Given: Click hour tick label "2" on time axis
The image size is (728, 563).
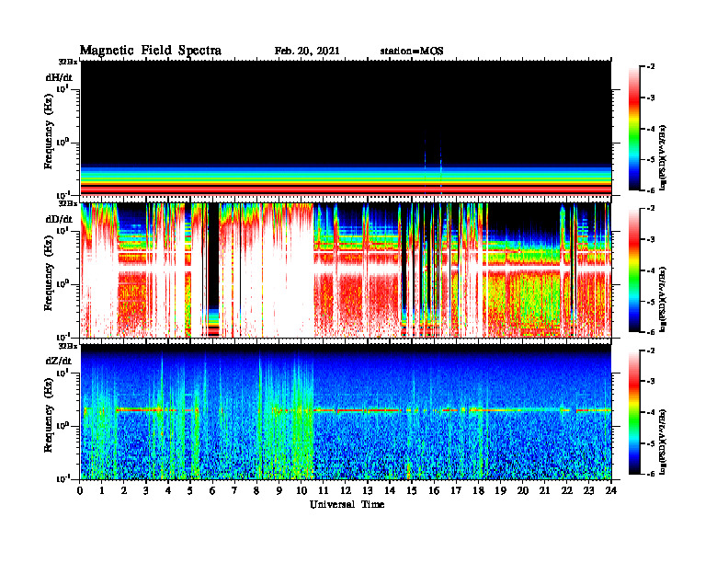Looking at the screenshot, I should coord(124,491).
